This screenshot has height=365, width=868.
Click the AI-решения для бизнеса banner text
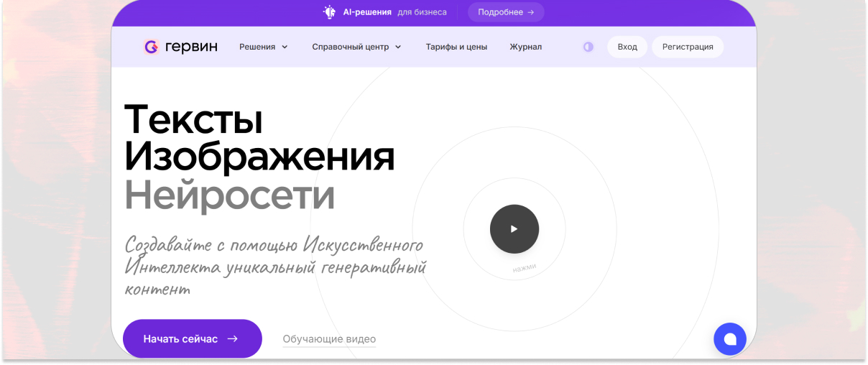pos(394,12)
